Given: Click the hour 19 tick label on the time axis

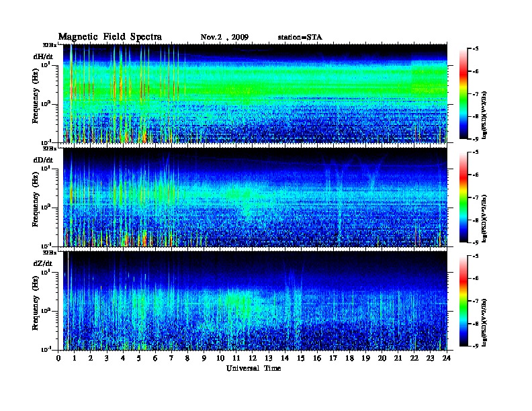Looking at the screenshot, I should coord(365,358).
